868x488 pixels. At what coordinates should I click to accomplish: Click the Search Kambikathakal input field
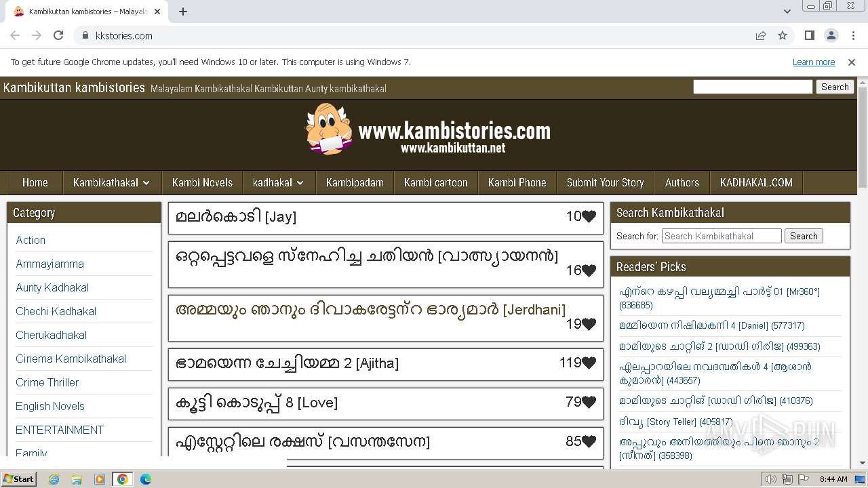point(722,236)
